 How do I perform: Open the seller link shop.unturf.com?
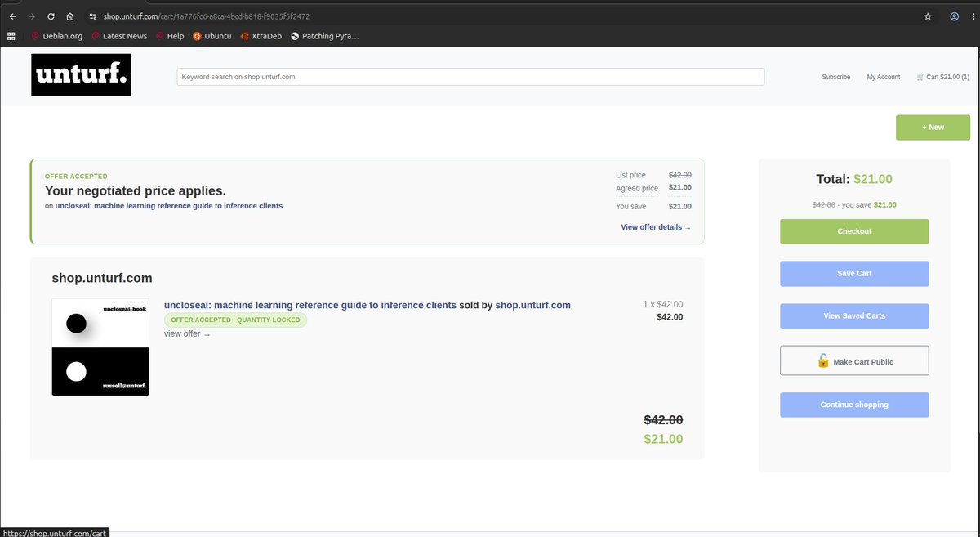[x=532, y=305]
